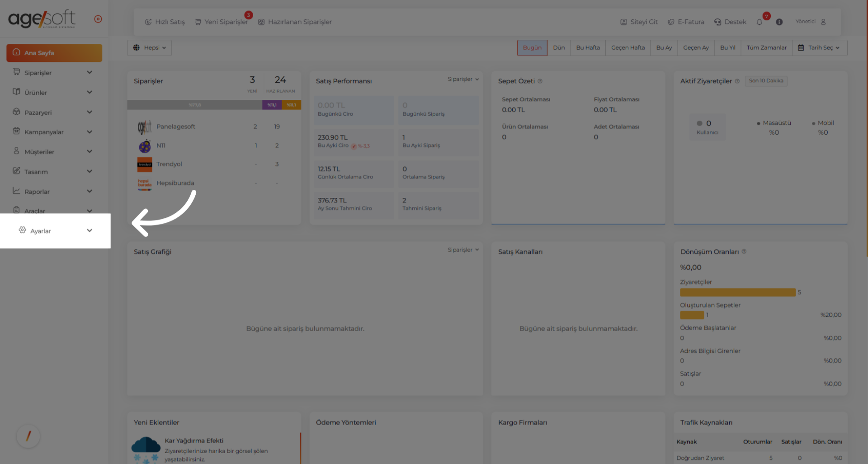Open the Tarih Seç date dropdown
Screen dimensions: 868x464
pyautogui.click(x=819, y=48)
